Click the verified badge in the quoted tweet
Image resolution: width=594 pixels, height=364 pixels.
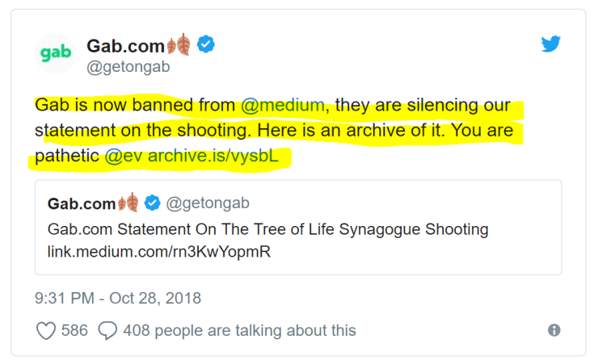[x=152, y=203]
